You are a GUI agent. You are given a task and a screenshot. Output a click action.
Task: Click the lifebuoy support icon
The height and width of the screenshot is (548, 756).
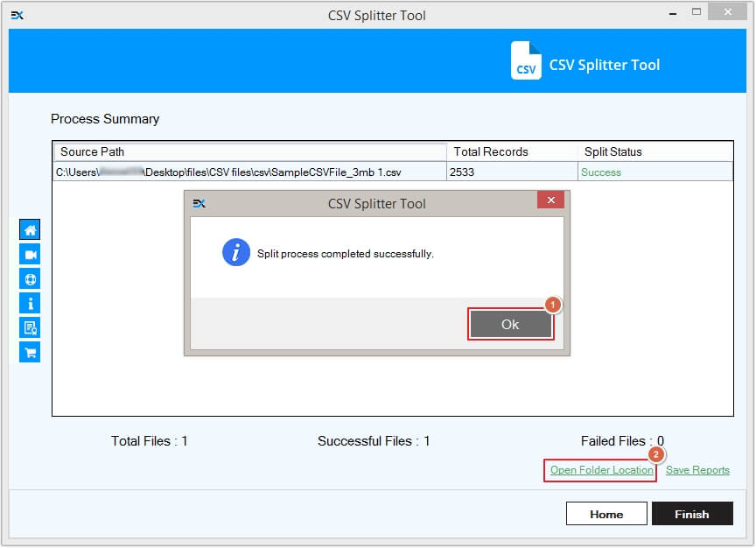tap(30, 279)
